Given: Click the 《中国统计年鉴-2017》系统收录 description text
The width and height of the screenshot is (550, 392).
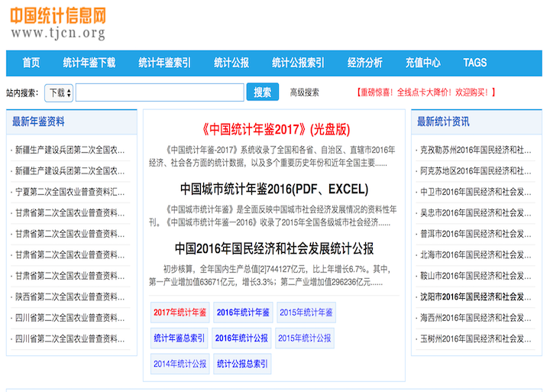Looking at the screenshot, I should click(272, 157).
